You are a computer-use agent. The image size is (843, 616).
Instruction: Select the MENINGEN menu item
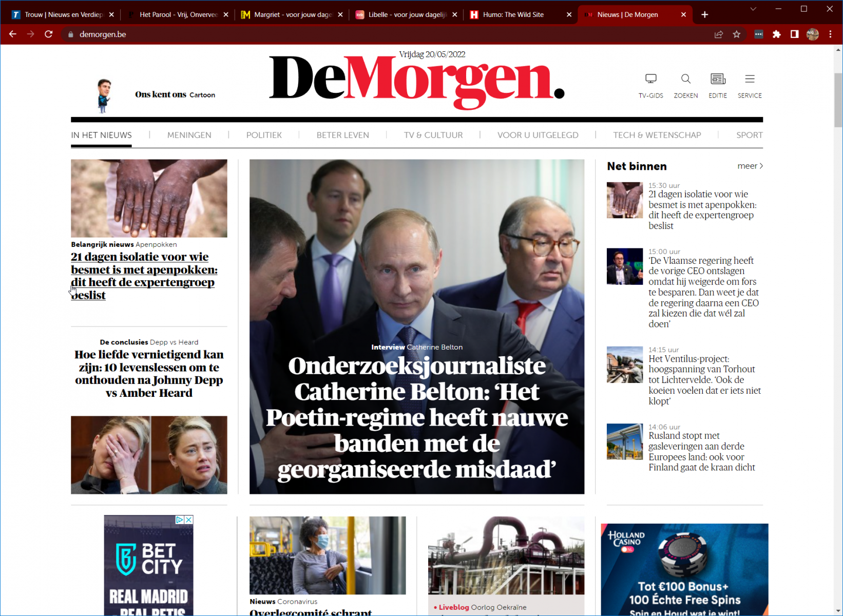[189, 135]
